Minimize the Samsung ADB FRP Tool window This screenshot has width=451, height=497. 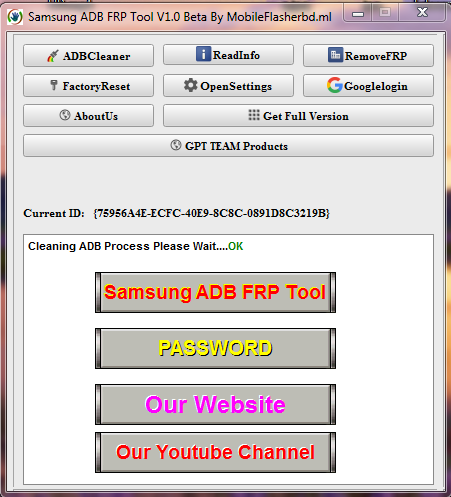click(358, 13)
